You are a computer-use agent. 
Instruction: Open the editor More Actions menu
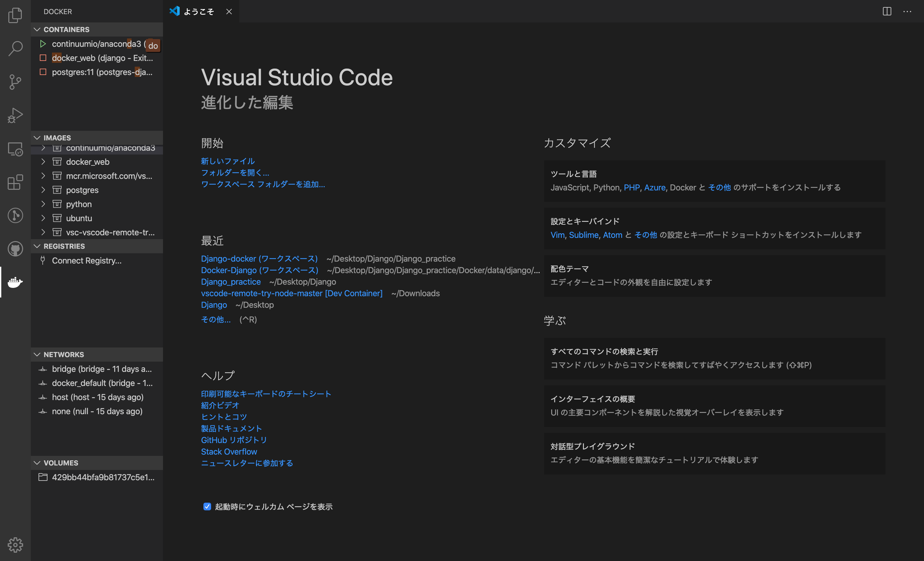coord(907,11)
